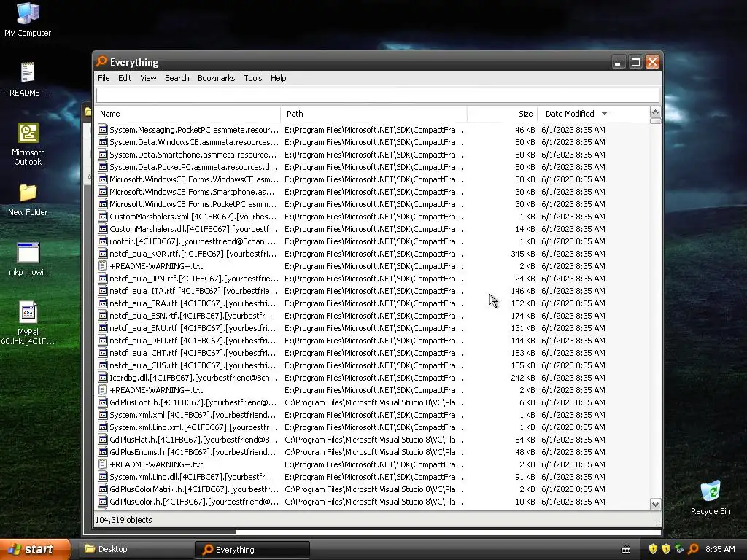Select System.Data.Smartphone.asmmeta file name

click(x=193, y=155)
